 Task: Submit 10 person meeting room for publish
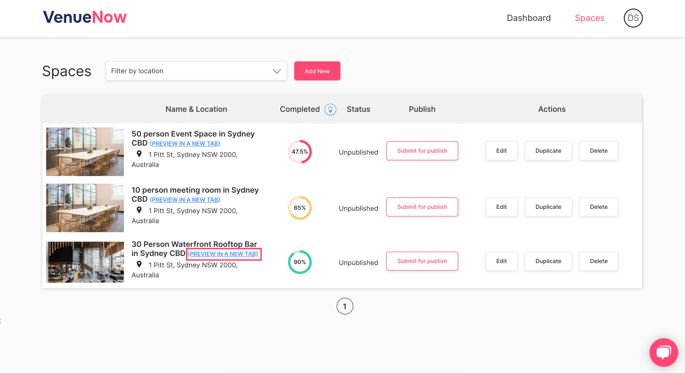[x=422, y=207]
